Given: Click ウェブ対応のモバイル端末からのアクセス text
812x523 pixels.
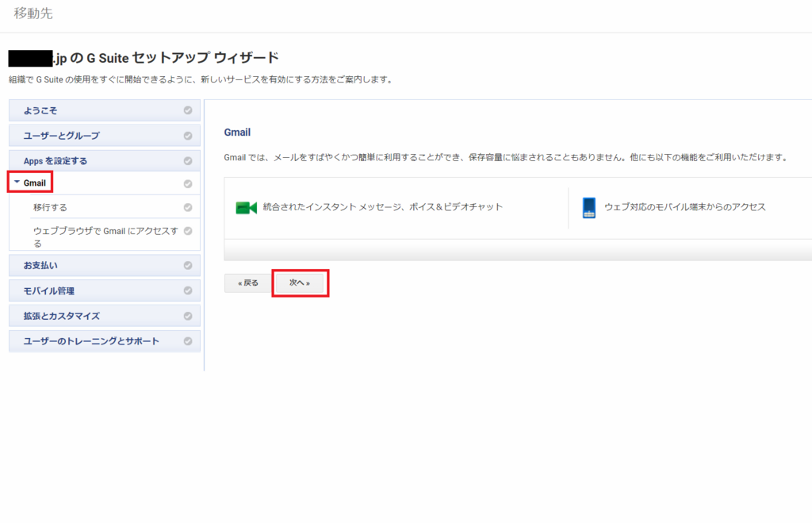Looking at the screenshot, I should coord(684,207).
